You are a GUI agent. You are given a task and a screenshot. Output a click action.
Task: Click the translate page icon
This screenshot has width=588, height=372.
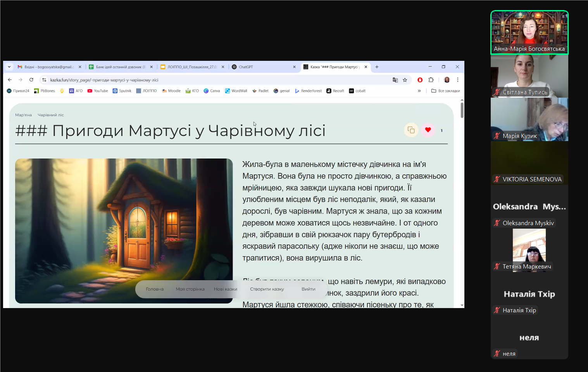[x=395, y=80]
